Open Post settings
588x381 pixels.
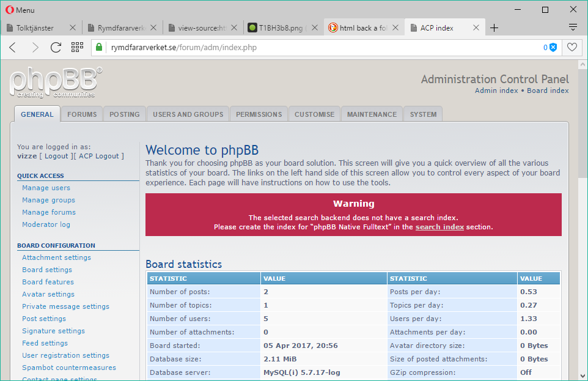pos(44,319)
